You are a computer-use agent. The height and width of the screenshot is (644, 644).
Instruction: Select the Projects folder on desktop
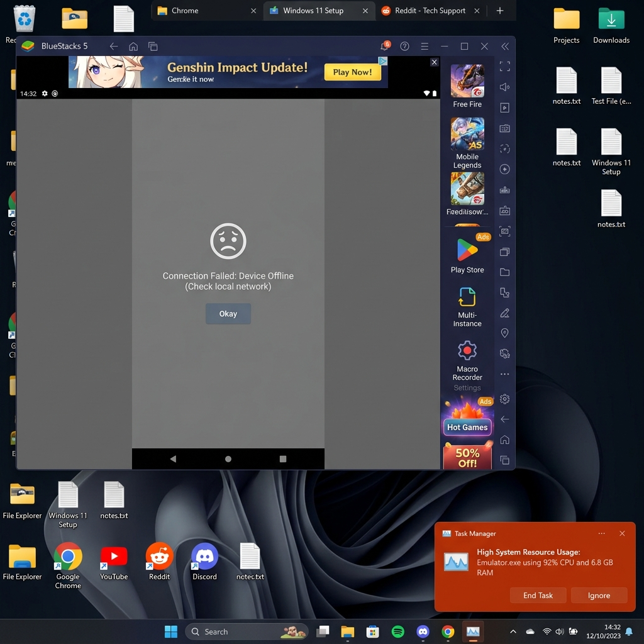click(x=567, y=25)
